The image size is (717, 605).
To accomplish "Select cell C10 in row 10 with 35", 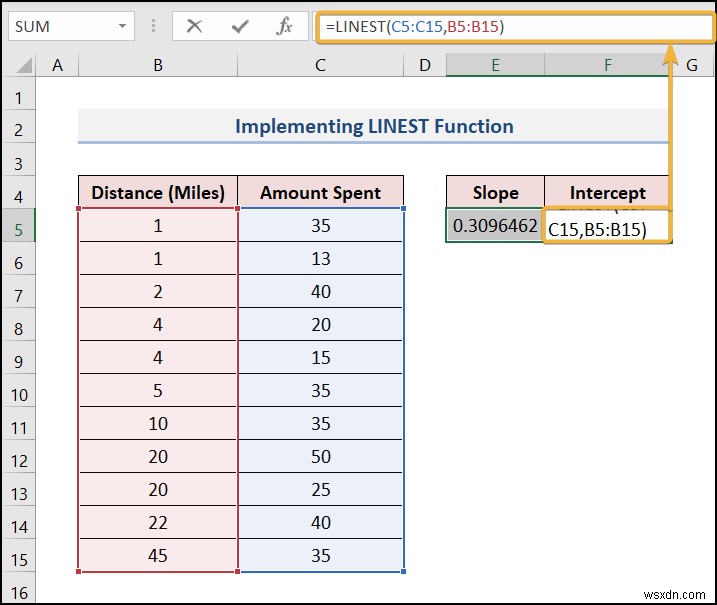I will point(321,391).
